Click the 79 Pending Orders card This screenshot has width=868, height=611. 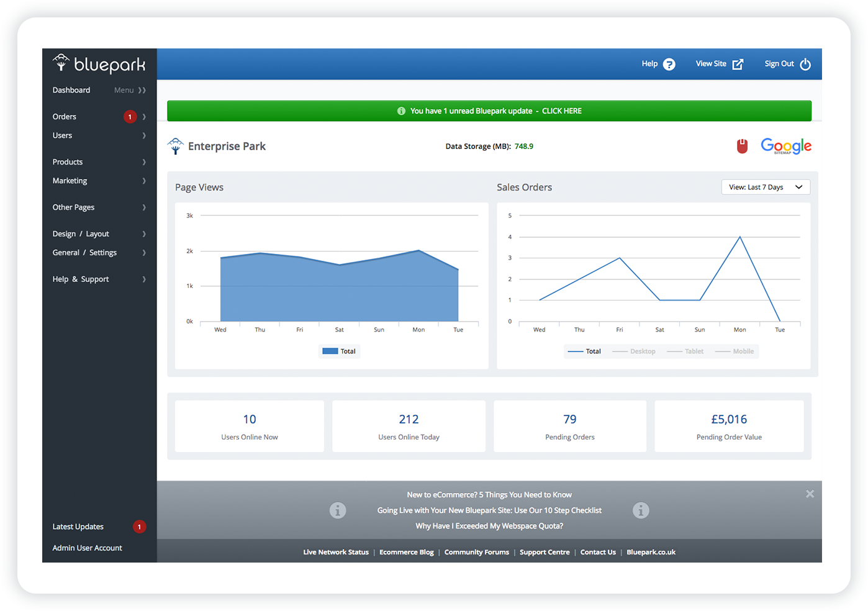(570, 427)
